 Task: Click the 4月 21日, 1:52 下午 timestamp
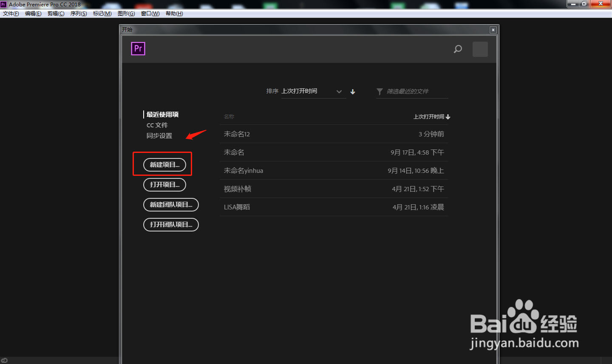coord(418,189)
